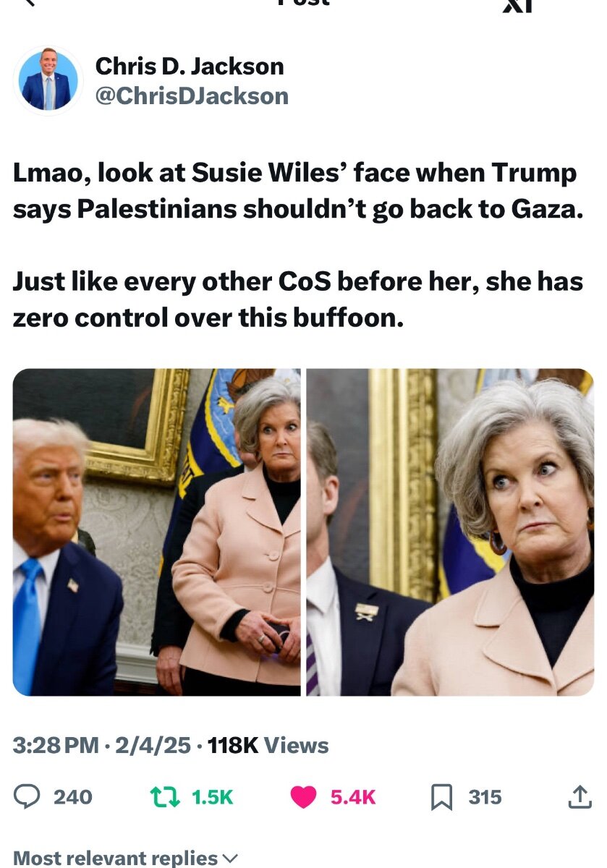Tap the 1.5K reposts count
This screenshot has height=868, width=607.
pyautogui.click(x=213, y=797)
